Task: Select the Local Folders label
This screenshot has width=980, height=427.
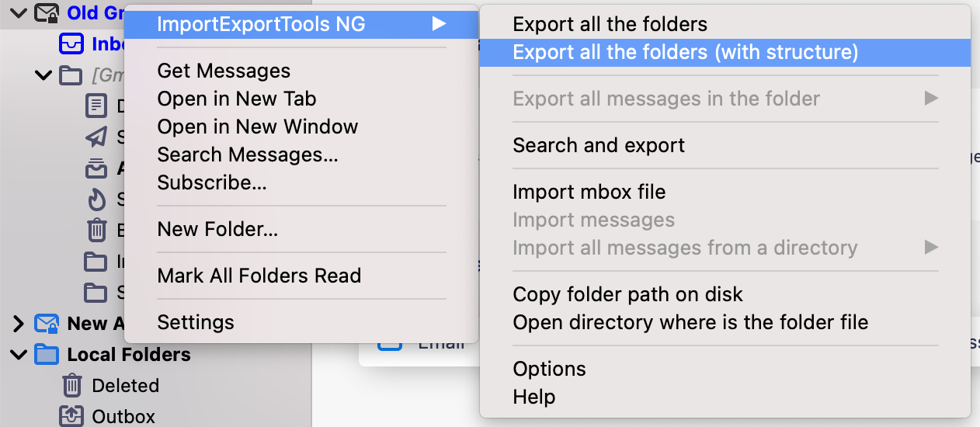Action: (x=129, y=355)
